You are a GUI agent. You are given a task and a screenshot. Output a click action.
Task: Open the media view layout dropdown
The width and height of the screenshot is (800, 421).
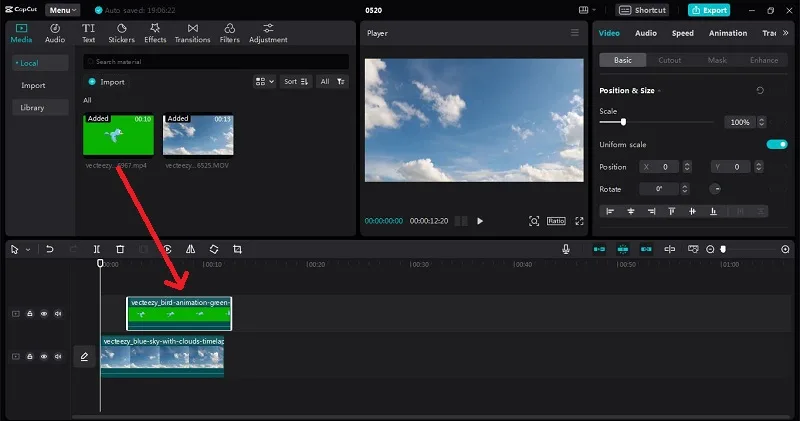pyautogui.click(x=265, y=82)
